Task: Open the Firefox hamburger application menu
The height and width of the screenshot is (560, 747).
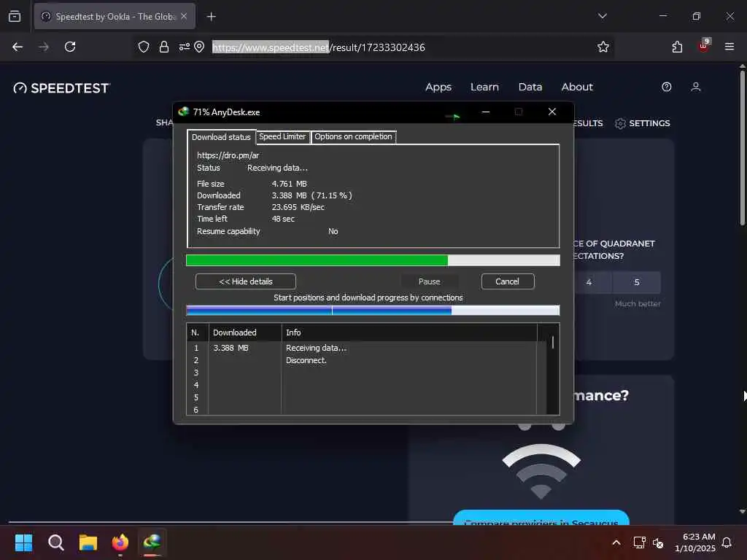Action: coord(729,47)
